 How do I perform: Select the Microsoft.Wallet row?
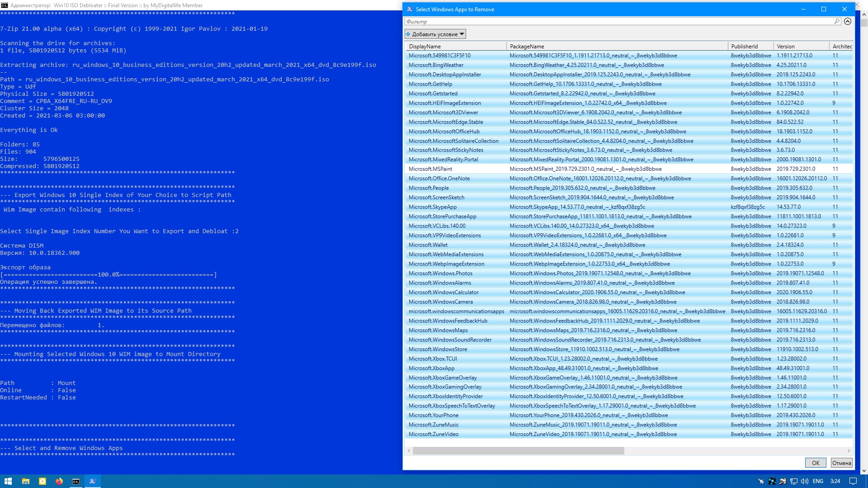(x=629, y=245)
